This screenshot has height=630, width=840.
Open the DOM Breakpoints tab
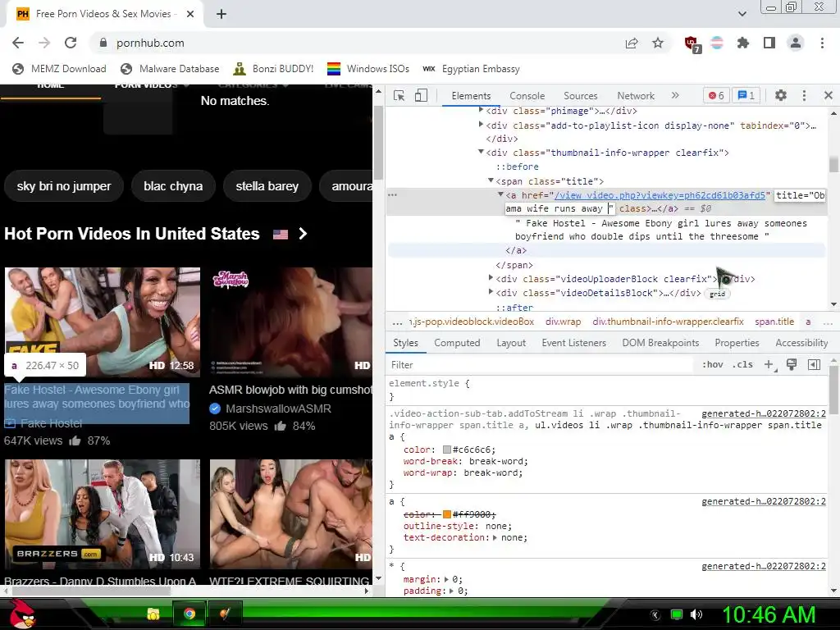coord(660,343)
